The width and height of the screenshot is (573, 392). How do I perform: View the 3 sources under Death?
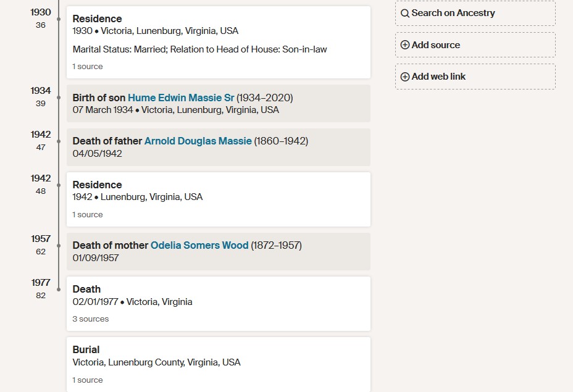coord(91,319)
